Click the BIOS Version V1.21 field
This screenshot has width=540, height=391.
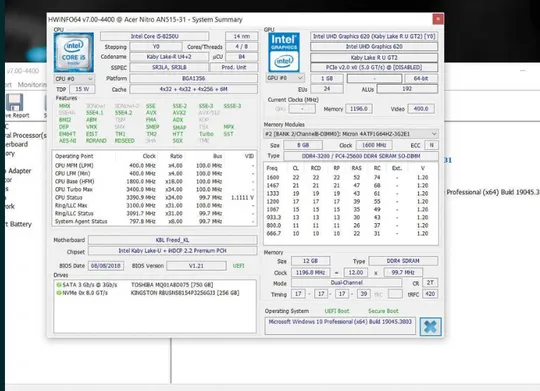[196, 266]
